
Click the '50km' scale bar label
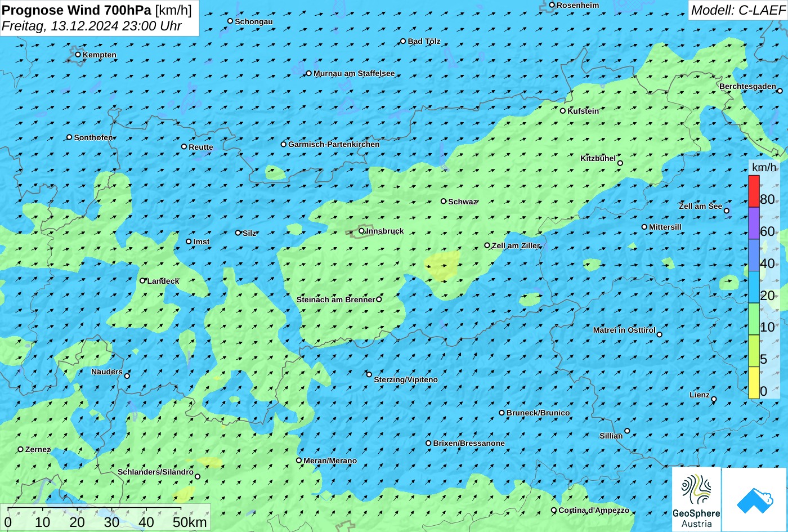pos(190,522)
